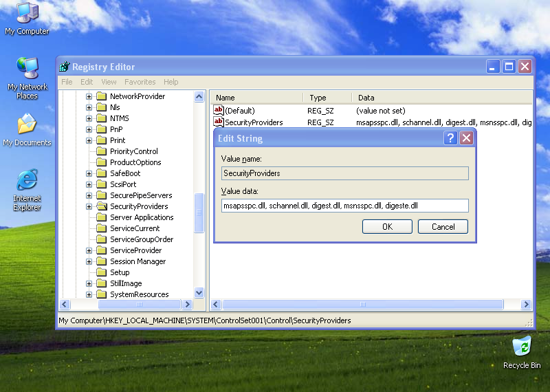Screen dimensions: 550x392
Task: Click the Edit String help question mark
Action: tap(450, 138)
